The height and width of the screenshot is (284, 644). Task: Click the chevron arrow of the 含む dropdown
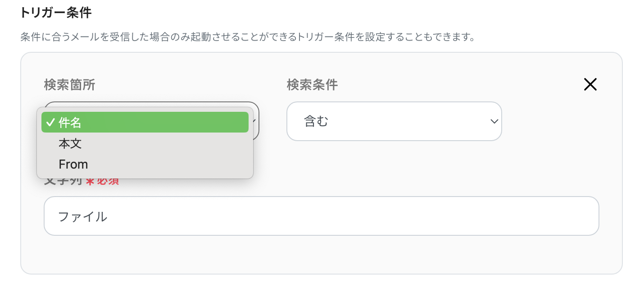pyautogui.click(x=494, y=121)
